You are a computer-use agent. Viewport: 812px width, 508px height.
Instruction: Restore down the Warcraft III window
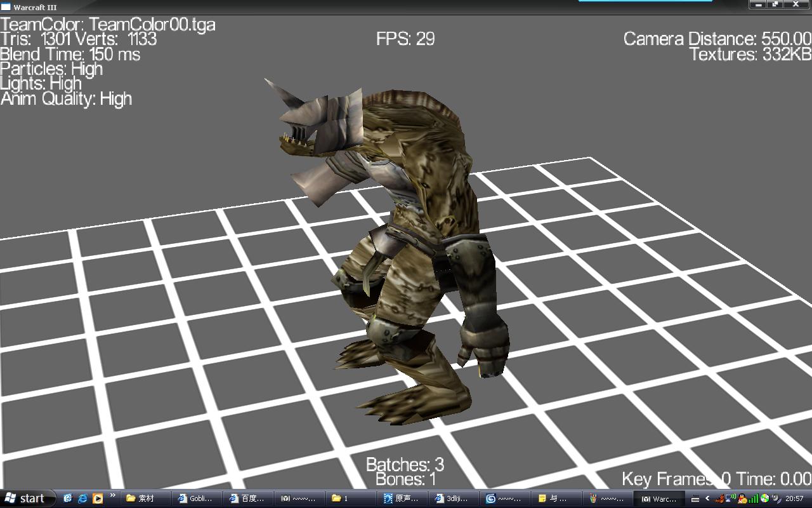tap(775, 4)
